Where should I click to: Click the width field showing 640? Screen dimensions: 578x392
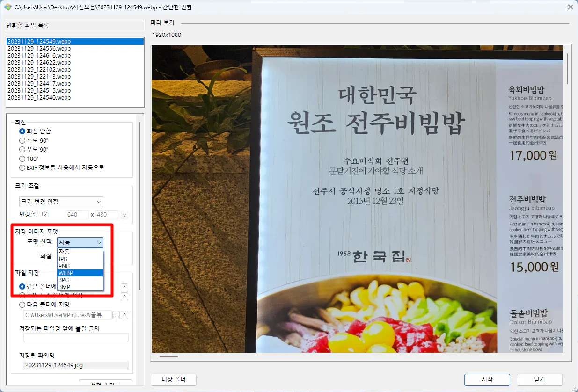click(x=77, y=215)
